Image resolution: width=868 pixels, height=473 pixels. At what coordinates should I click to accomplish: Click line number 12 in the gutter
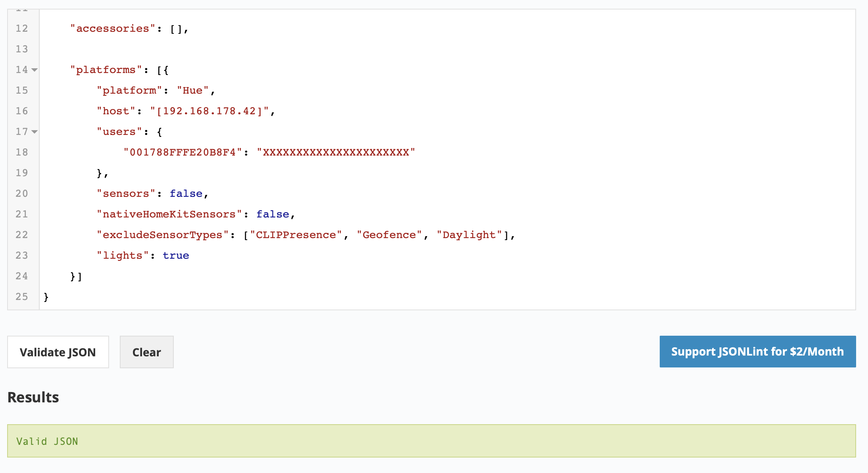[22, 29]
